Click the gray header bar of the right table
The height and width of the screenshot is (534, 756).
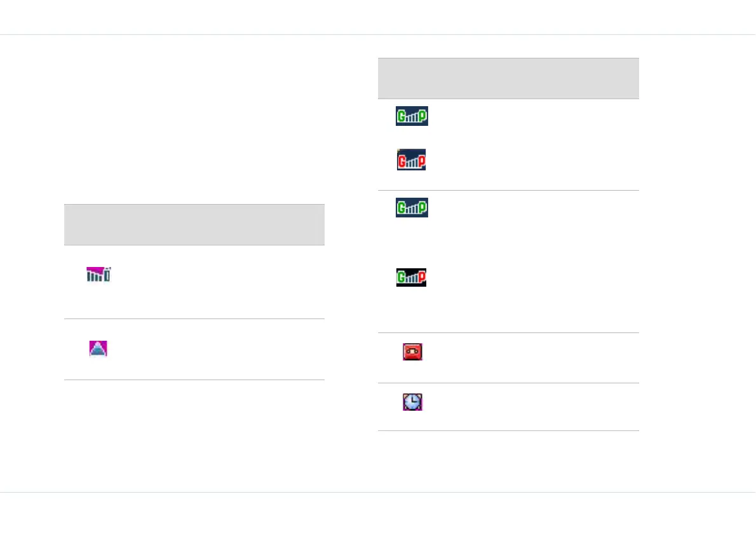coord(508,79)
